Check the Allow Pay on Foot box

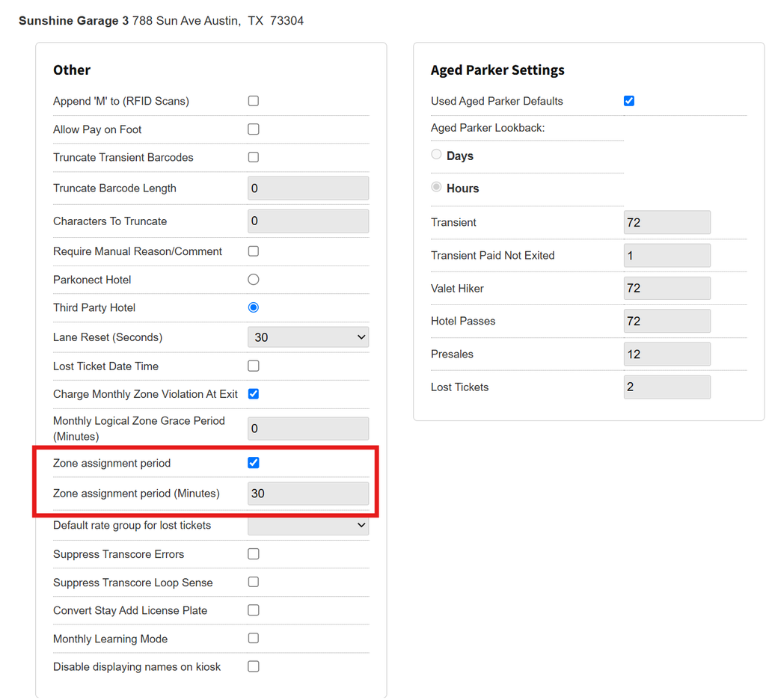tap(253, 129)
